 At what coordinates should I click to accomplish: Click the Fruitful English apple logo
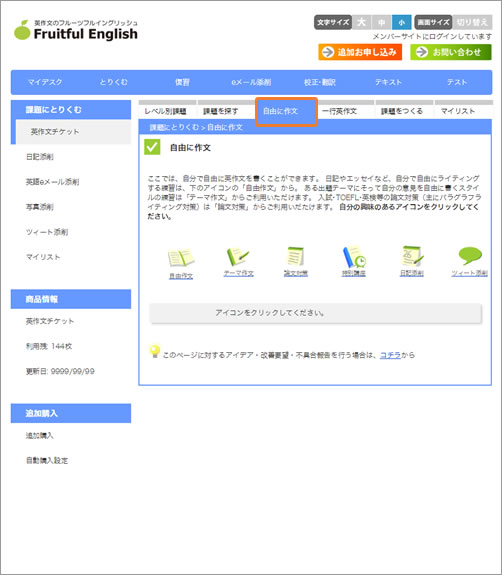click(22, 30)
